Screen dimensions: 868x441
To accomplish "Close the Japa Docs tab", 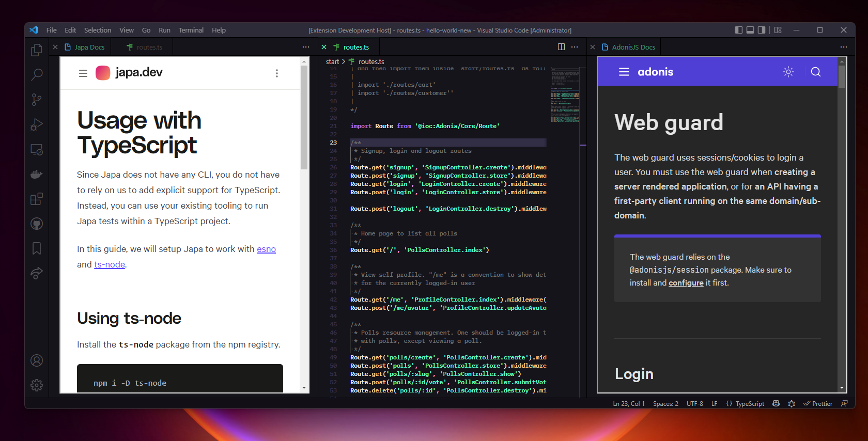I will pyautogui.click(x=55, y=47).
